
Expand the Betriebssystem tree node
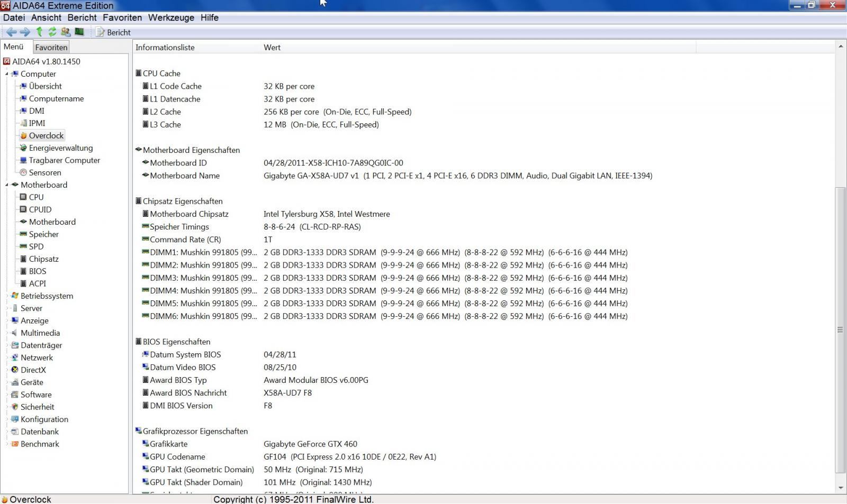click(7, 296)
